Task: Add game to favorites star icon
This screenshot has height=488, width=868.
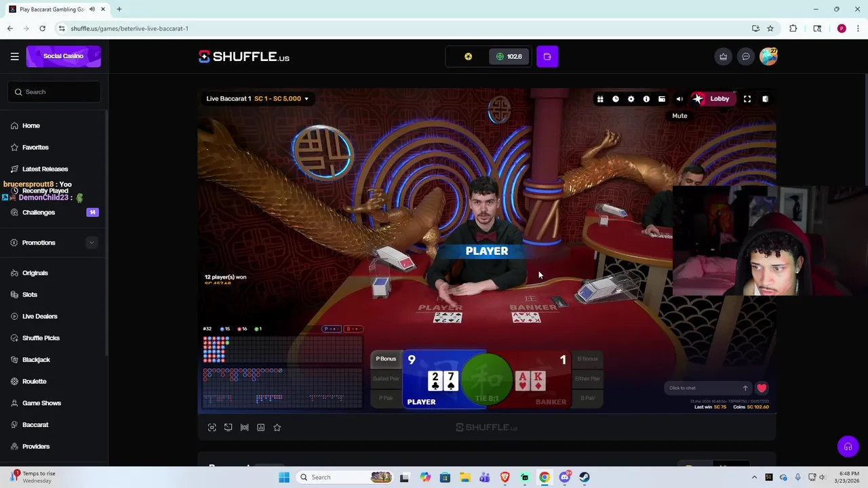Action: [x=277, y=428]
